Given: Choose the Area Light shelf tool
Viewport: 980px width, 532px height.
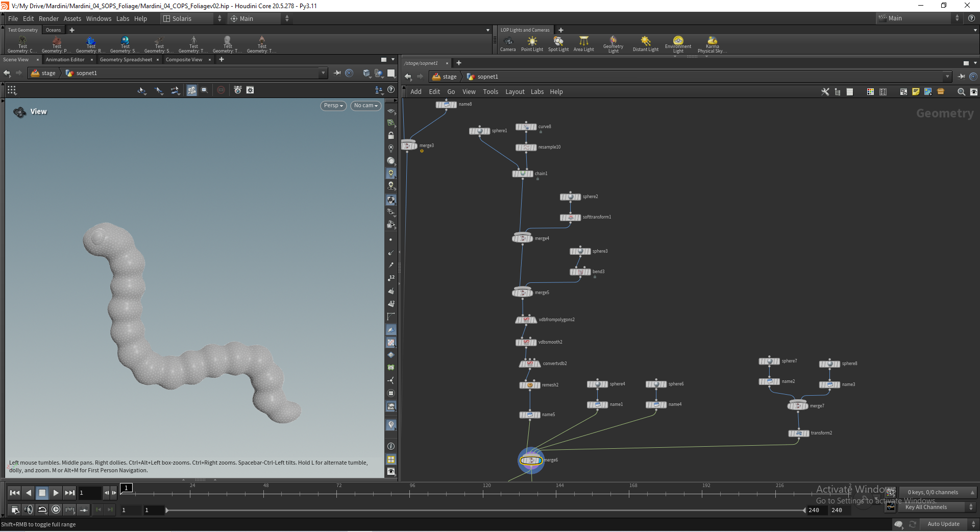Looking at the screenshot, I should tap(583, 44).
